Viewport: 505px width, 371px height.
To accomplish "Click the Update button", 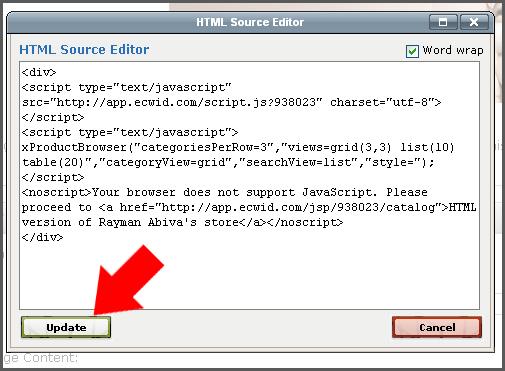I will (66, 327).
